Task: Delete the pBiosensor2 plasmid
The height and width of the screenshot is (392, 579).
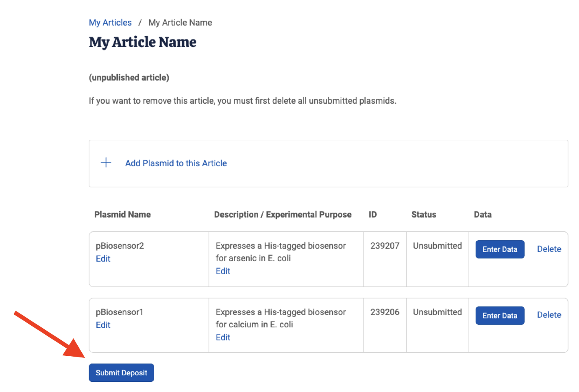Action: (x=549, y=249)
